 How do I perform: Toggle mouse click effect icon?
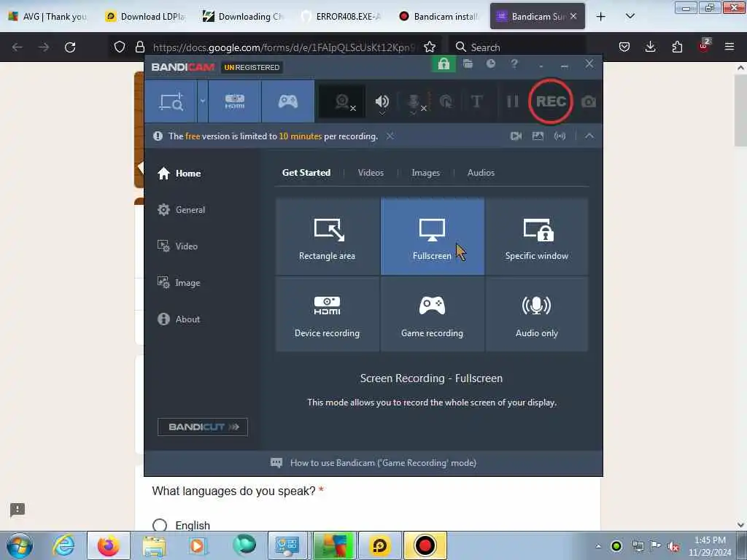click(x=446, y=101)
